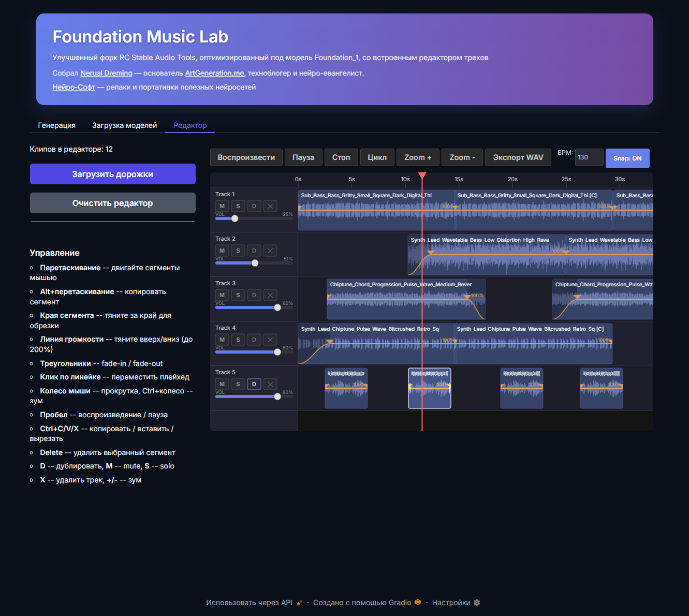This screenshot has width=689, height=616.
Task: Click Track 3 volume slider handle
Action: (277, 307)
